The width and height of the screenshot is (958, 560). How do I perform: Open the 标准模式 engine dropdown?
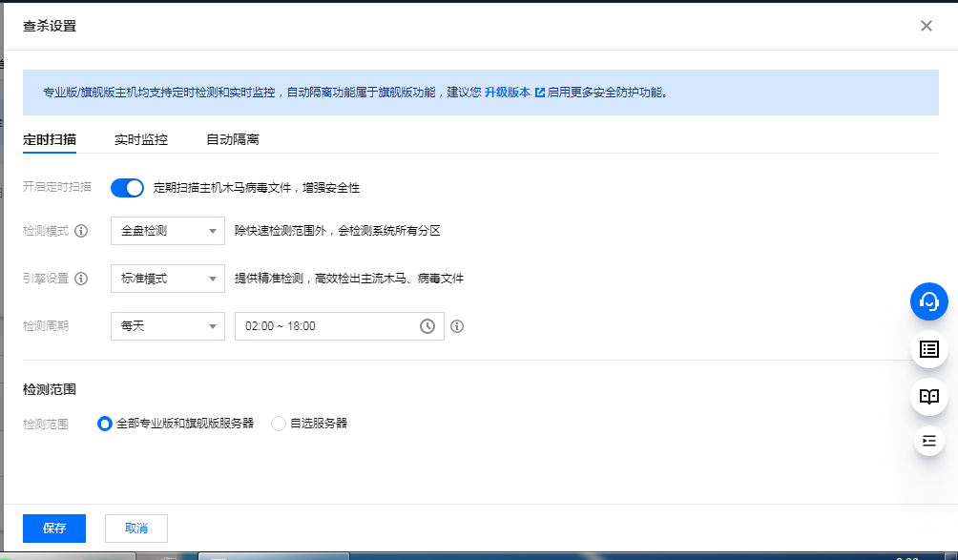(167, 279)
